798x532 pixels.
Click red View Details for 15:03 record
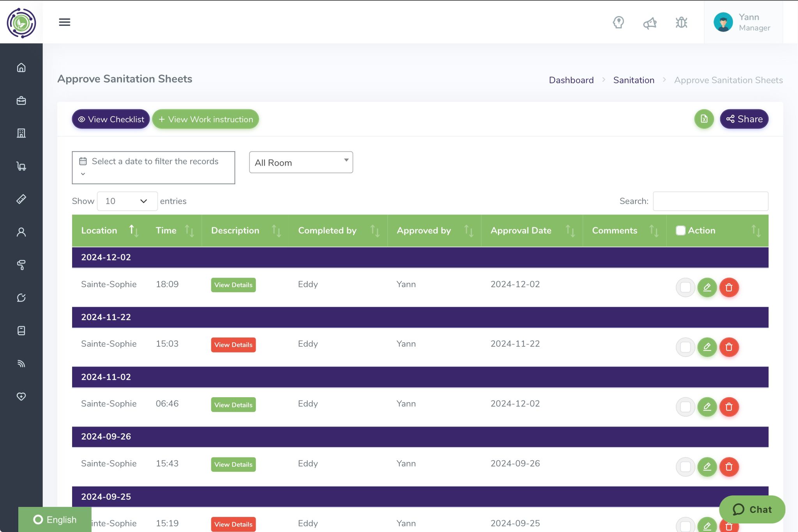coord(233,345)
